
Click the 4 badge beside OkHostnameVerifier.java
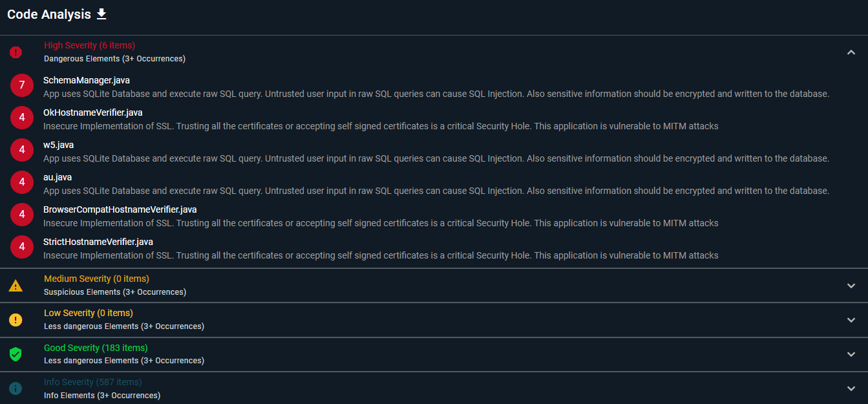tap(22, 118)
